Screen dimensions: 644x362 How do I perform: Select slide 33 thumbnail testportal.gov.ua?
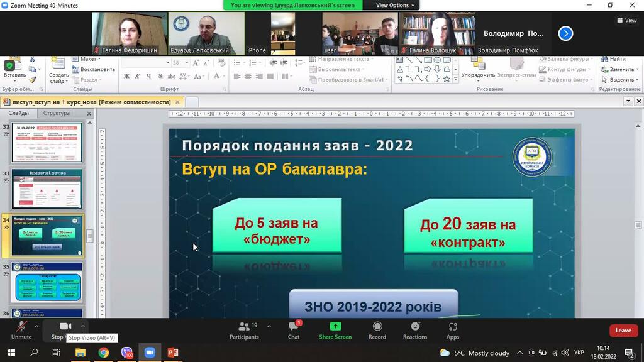point(47,189)
